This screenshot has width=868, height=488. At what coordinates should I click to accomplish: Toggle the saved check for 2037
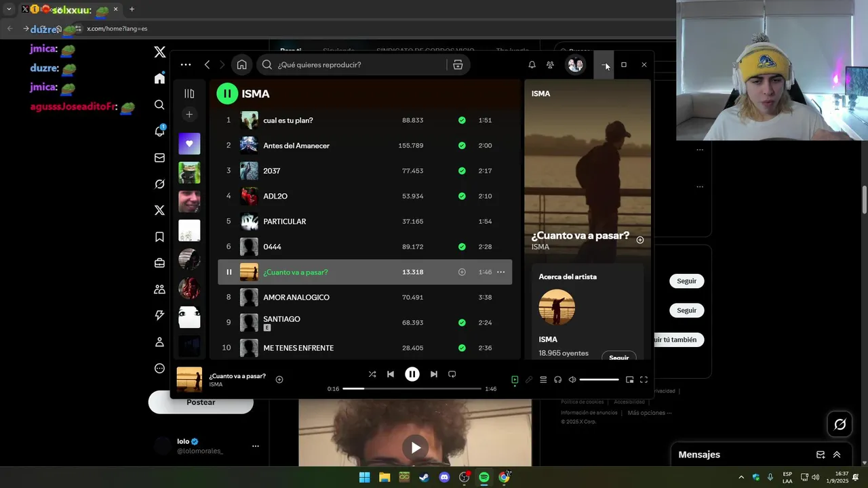pyautogui.click(x=462, y=171)
